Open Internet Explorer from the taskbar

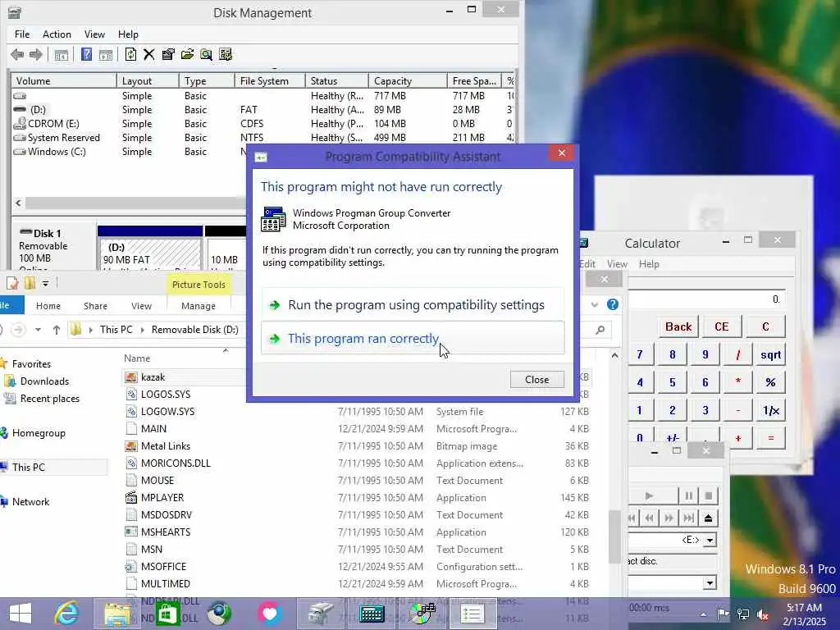pyautogui.click(x=67, y=614)
